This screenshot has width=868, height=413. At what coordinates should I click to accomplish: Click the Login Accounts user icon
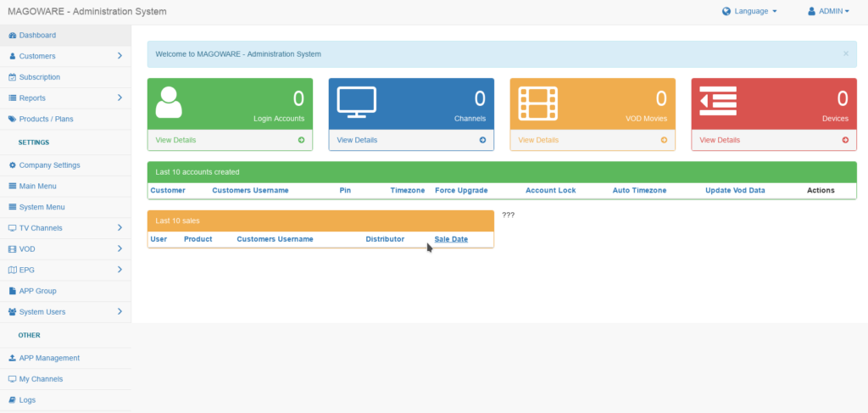pyautogui.click(x=169, y=103)
